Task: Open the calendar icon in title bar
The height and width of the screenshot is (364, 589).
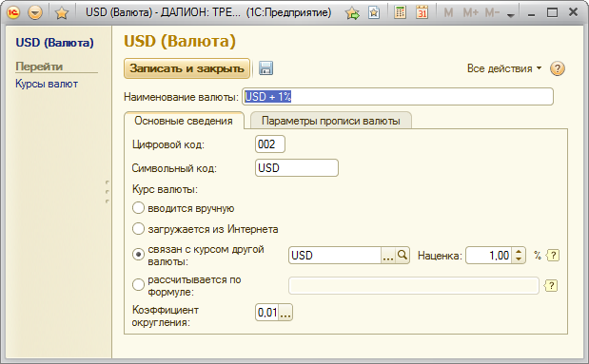Action: (422, 12)
